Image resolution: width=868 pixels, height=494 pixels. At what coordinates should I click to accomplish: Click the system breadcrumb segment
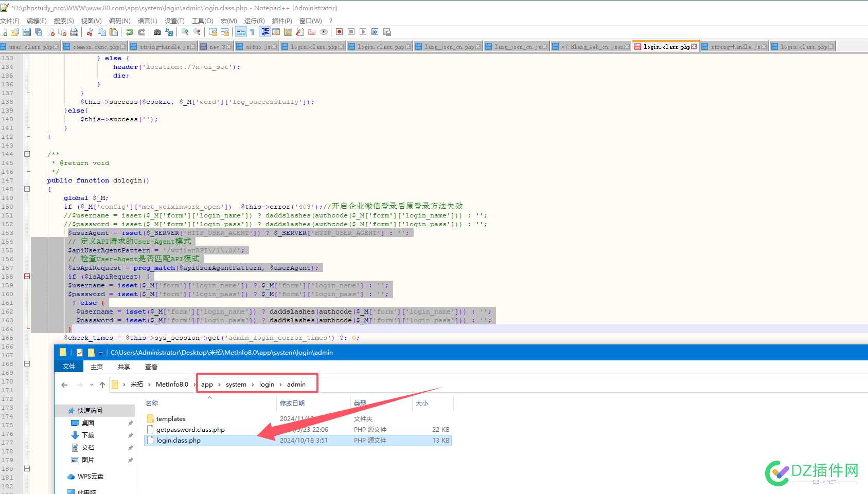pos(236,385)
